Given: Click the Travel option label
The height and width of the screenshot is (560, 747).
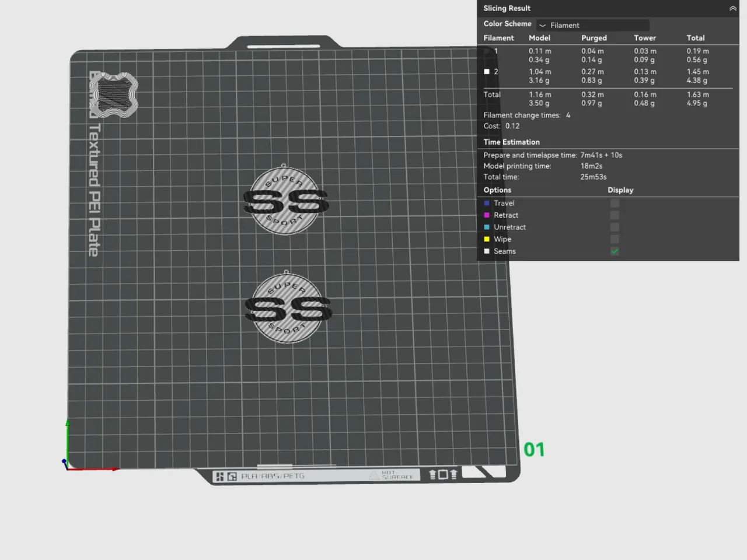Looking at the screenshot, I should [x=504, y=203].
